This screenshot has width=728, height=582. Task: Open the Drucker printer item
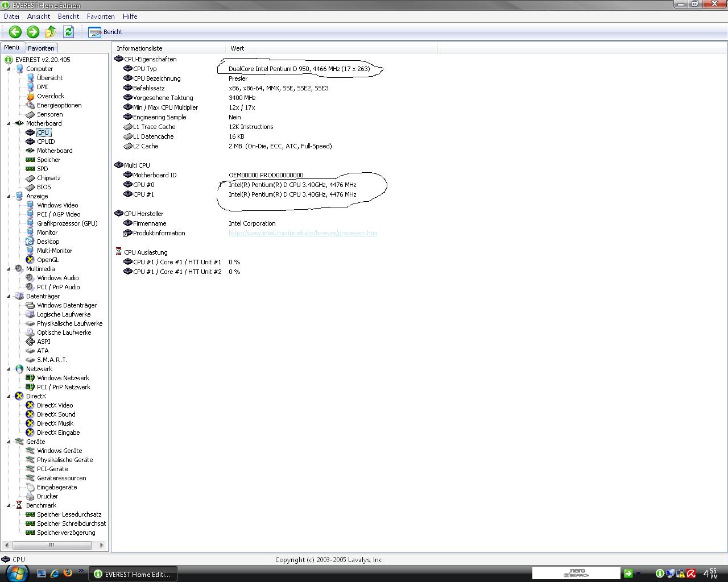click(42, 496)
